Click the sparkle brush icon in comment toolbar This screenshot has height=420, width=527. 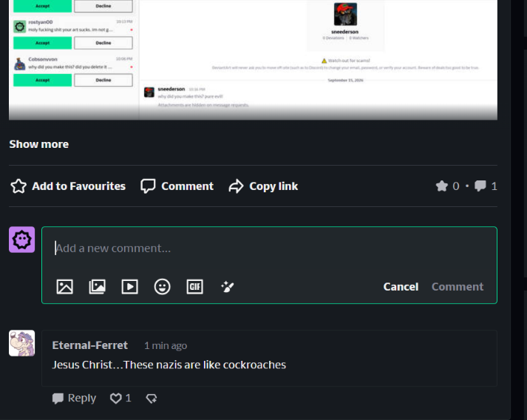tap(228, 287)
